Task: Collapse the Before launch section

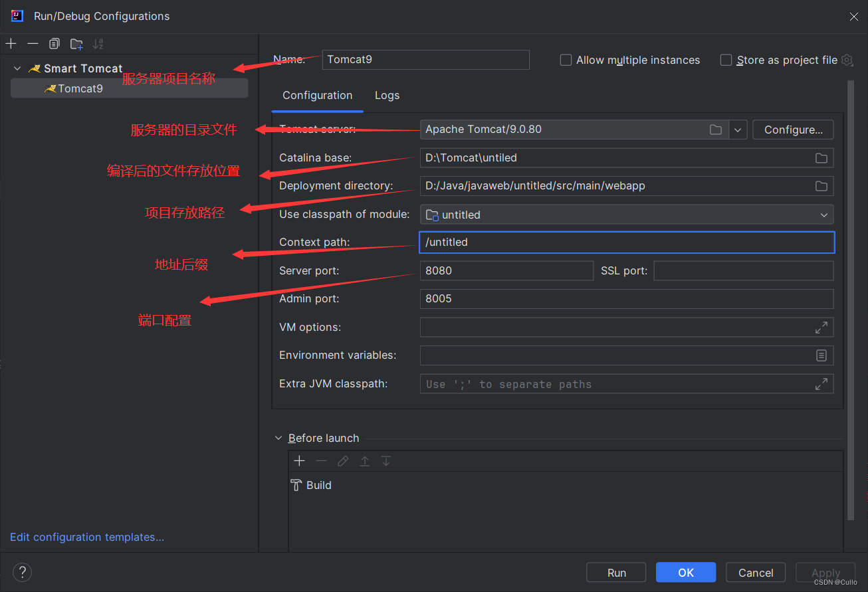Action: click(x=278, y=439)
